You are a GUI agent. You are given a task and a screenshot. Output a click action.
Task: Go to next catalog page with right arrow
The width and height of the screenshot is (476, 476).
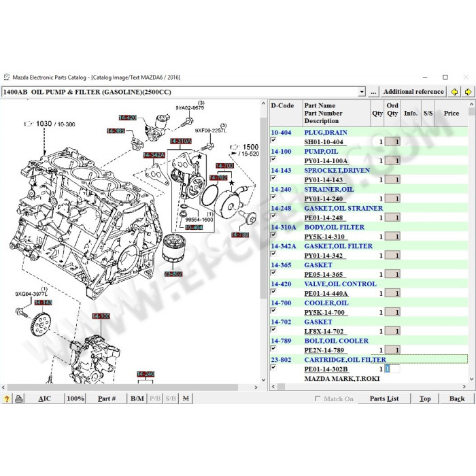click(468, 92)
